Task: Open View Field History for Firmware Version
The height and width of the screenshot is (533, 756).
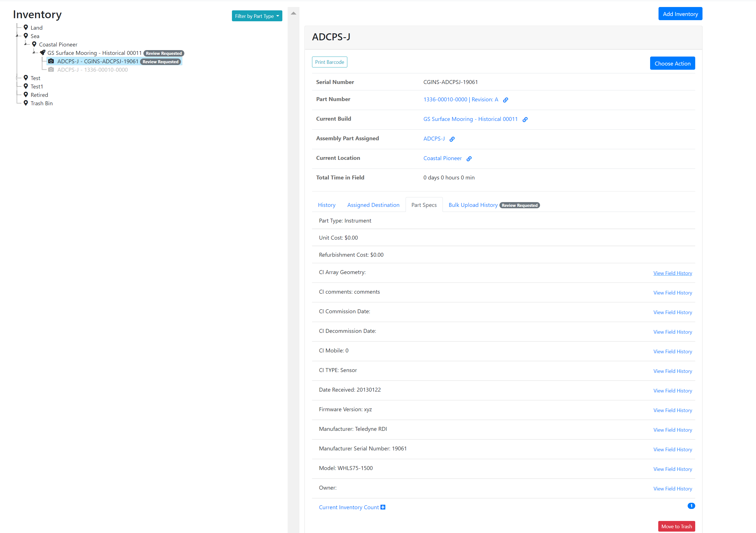Action: (672, 410)
